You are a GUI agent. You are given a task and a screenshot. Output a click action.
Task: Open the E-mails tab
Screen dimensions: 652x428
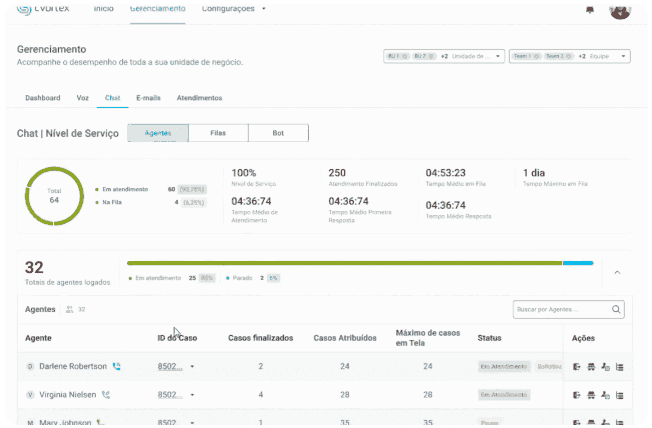(x=148, y=98)
